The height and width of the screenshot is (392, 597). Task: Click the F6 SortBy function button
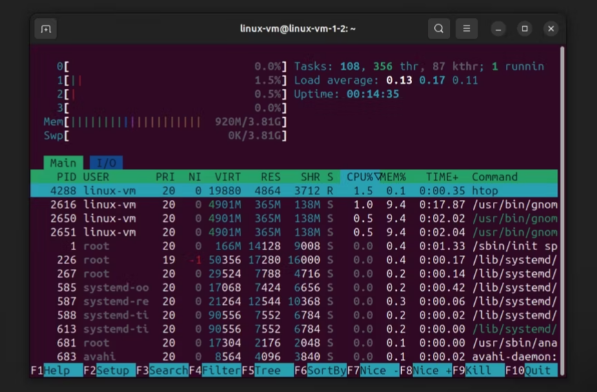pyautogui.click(x=321, y=370)
